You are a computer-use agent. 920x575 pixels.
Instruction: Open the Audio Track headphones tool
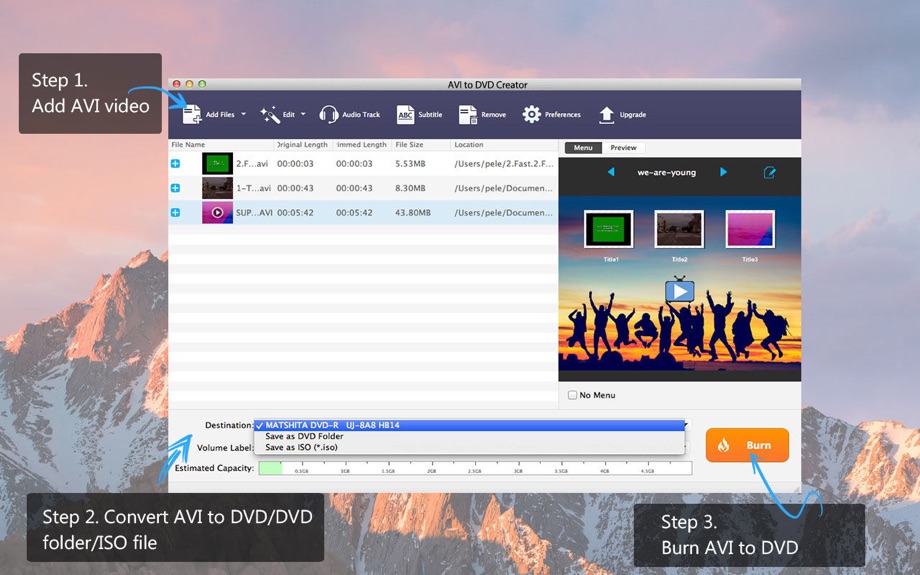coord(329,114)
